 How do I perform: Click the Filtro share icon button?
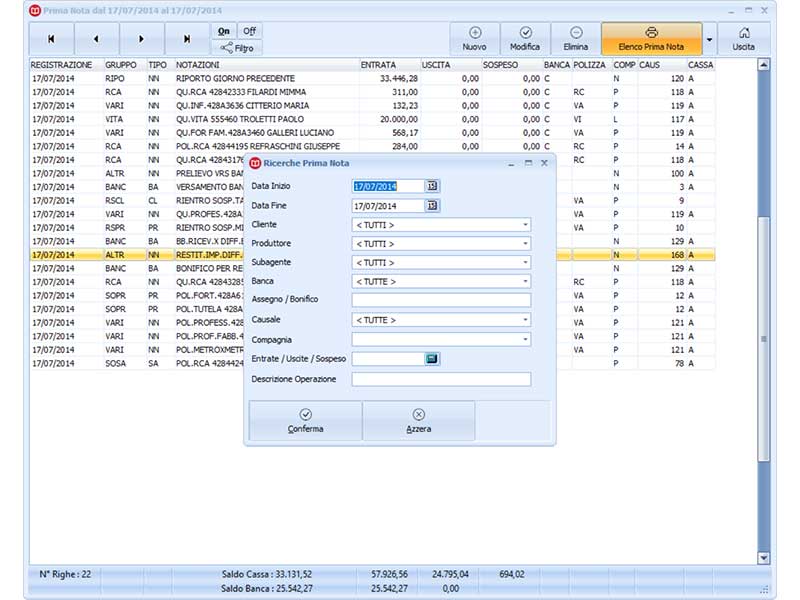point(237,48)
